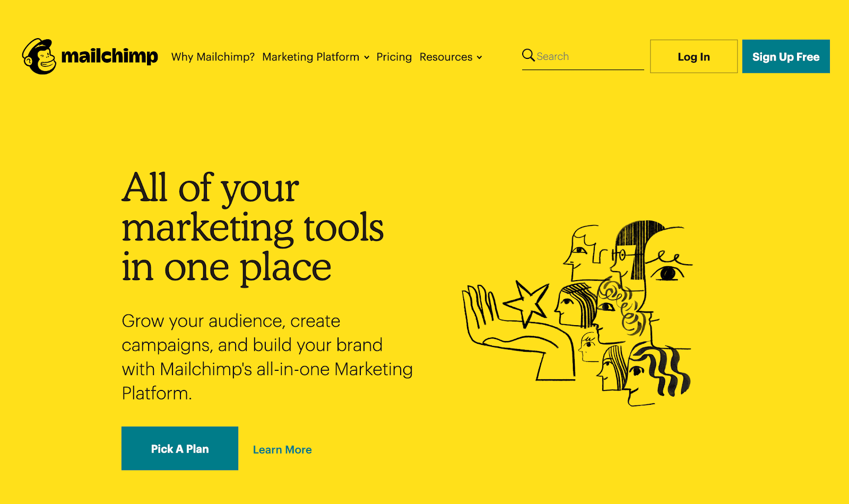
Task: Focus the Search input field
Action: (x=583, y=56)
